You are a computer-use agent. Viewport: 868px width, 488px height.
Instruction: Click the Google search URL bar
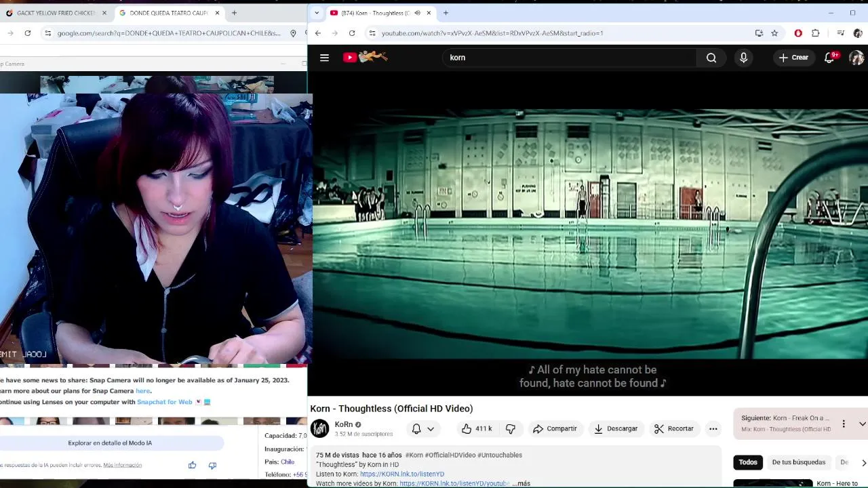point(168,33)
